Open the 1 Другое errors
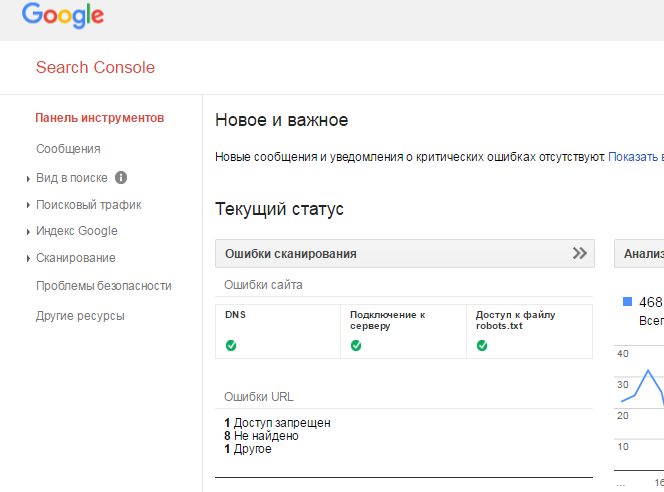 [x=248, y=449]
